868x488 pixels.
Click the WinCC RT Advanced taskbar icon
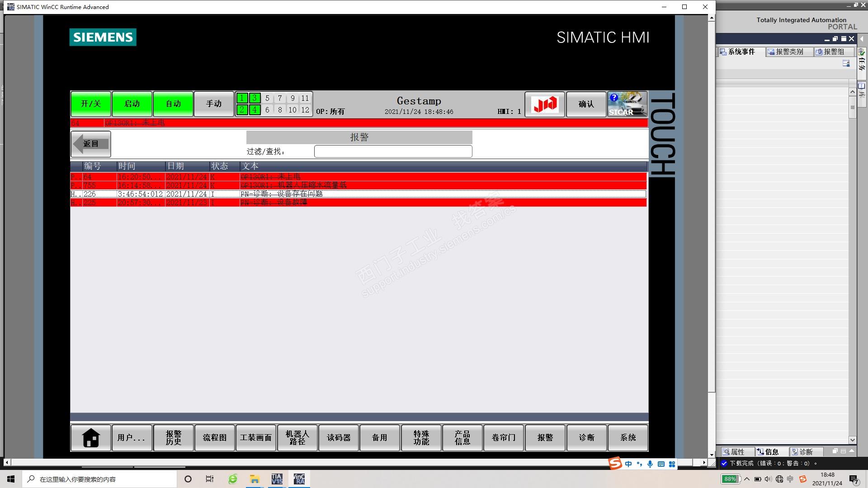coord(299,479)
